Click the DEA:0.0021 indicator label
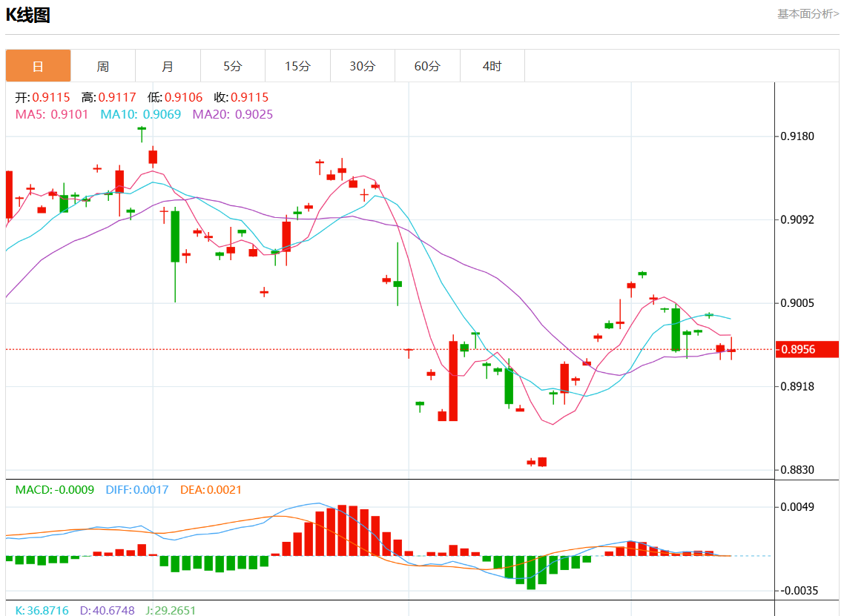Image resolution: width=844 pixels, height=616 pixels. (x=211, y=490)
